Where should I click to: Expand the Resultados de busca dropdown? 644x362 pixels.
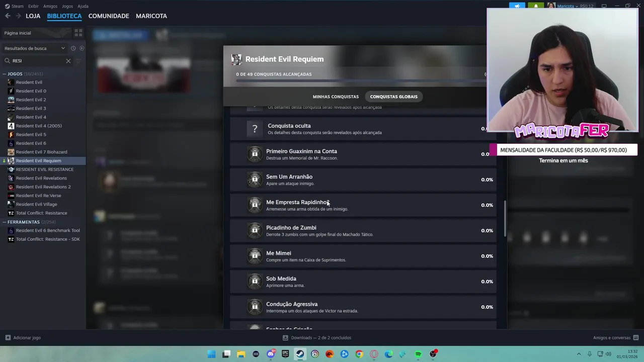[34, 48]
